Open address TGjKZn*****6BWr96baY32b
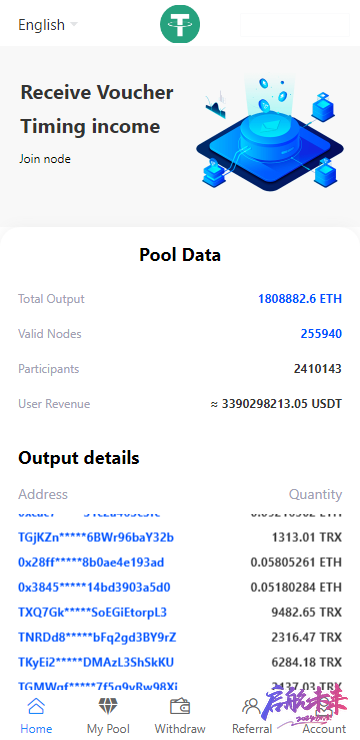 (x=96, y=538)
